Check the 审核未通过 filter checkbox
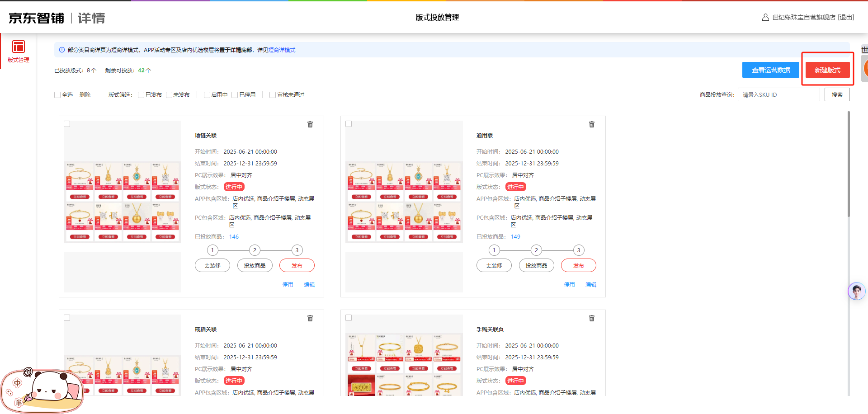 click(x=273, y=95)
